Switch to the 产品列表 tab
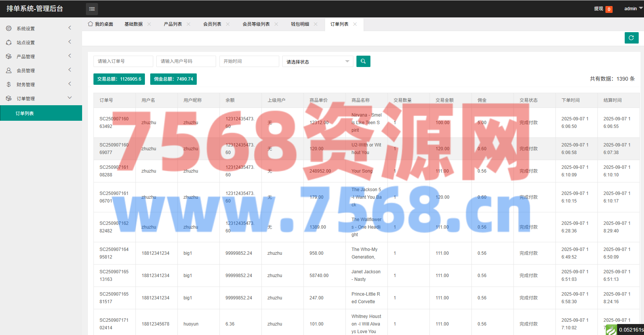644x335 pixels. point(173,24)
